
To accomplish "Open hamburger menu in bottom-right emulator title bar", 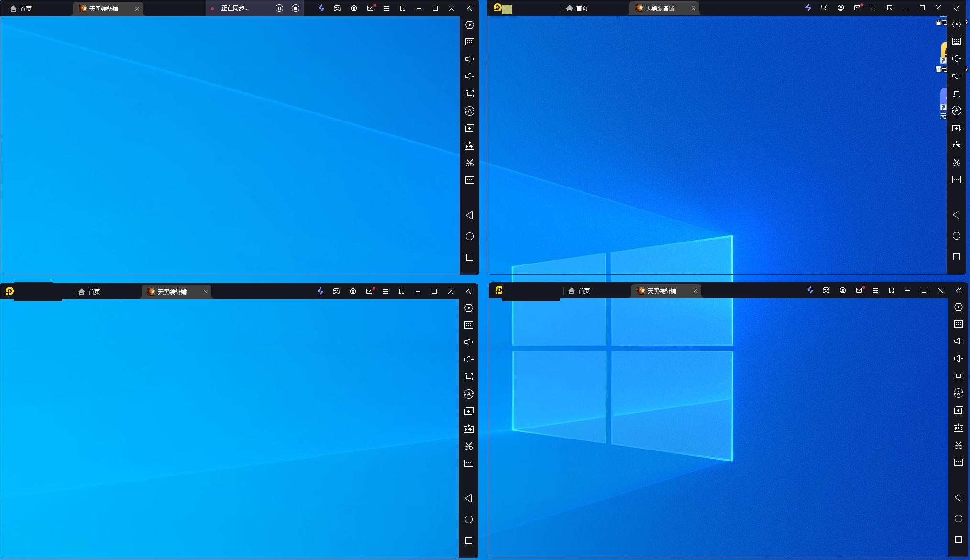I will (875, 291).
